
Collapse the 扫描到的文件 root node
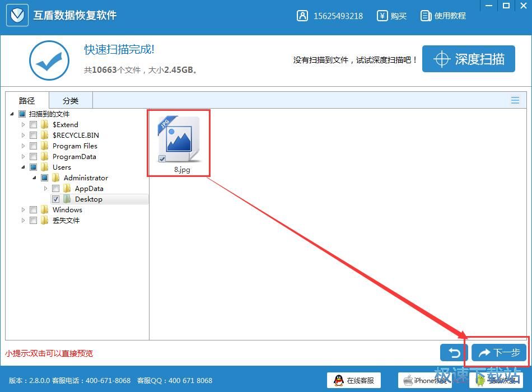[12, 114]
